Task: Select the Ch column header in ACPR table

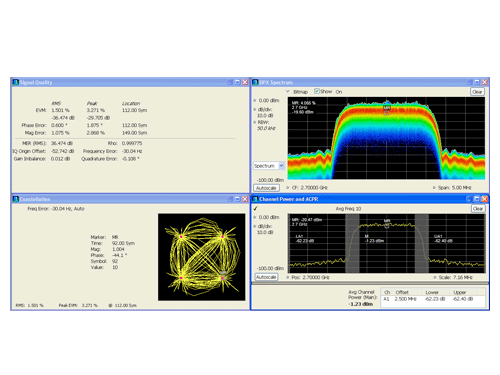Action: [x=387, y=292]
